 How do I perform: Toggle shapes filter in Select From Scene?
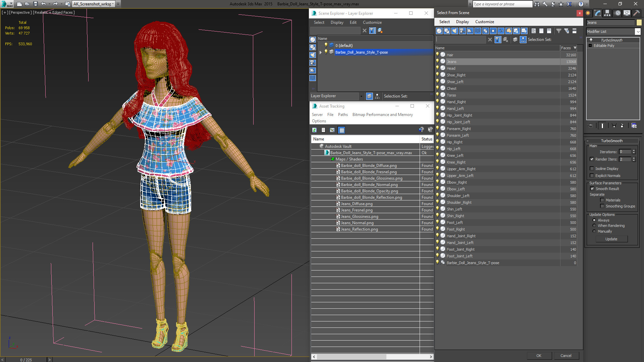point(447,31)
